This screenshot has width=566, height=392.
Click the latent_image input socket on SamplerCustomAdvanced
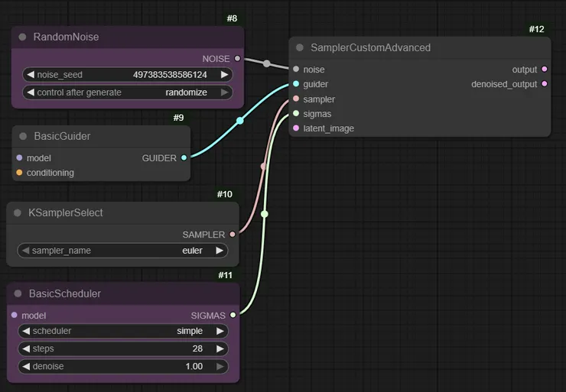(x=296, y=128)
